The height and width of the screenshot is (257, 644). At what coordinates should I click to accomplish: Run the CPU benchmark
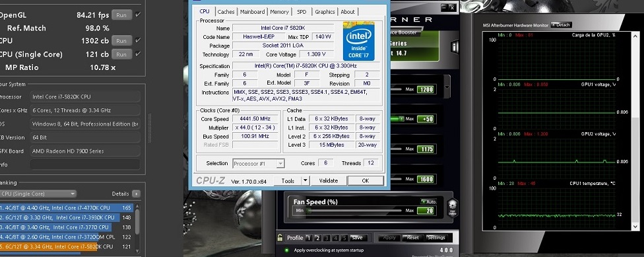(121, 41)
